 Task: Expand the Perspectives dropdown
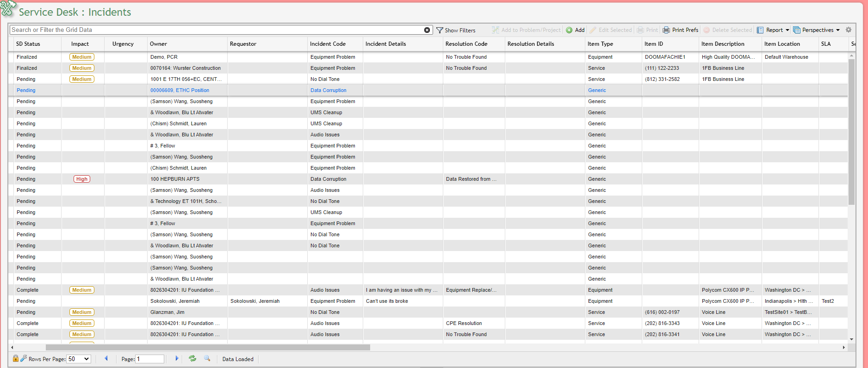pos(817,30)
